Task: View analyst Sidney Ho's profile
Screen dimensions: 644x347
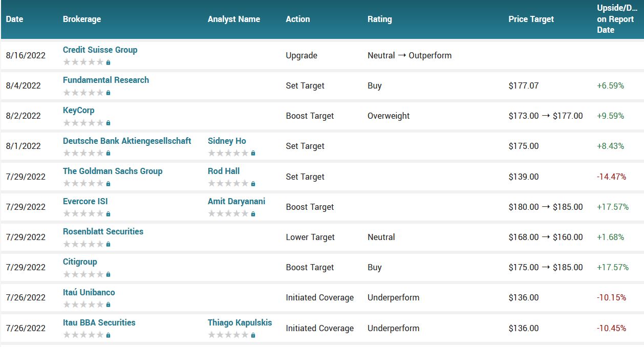Action: (x=227, y=141)
